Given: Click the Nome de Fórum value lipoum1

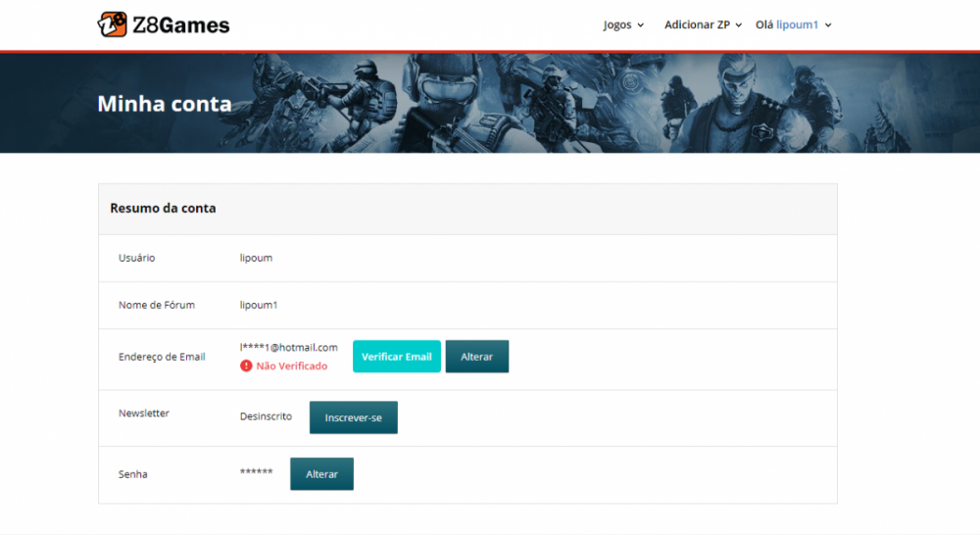Looking at the screenshot, I should pos(259,305).
